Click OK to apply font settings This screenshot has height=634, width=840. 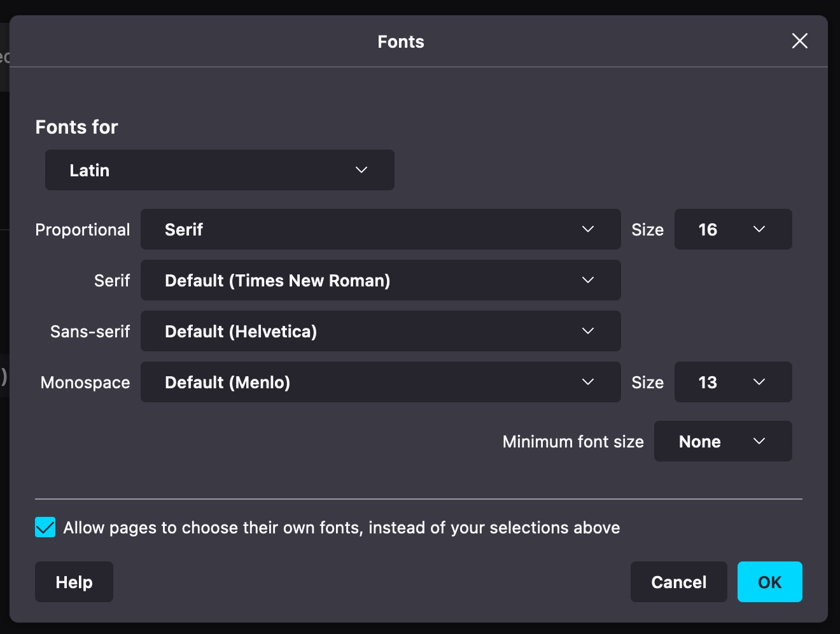(x=769, y=582)
